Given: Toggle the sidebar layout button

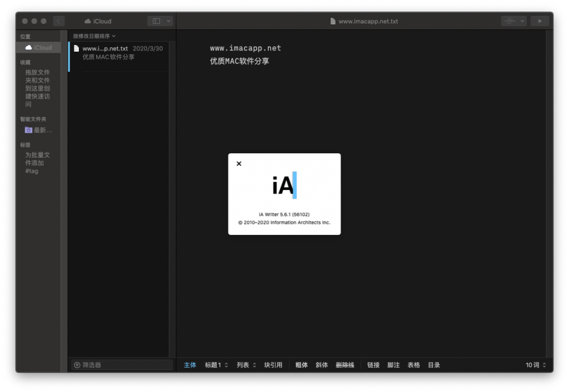Looking at the screenshot, I should [x=156, y=21].
